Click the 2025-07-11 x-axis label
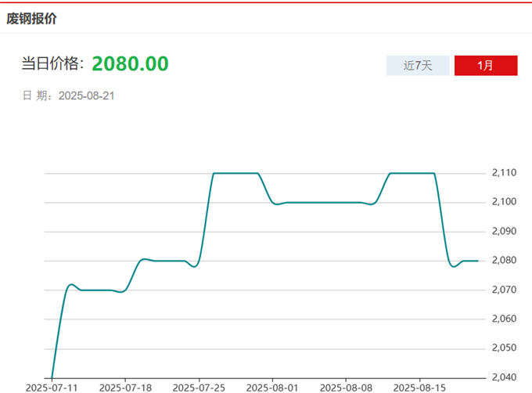 pos(51,387)
